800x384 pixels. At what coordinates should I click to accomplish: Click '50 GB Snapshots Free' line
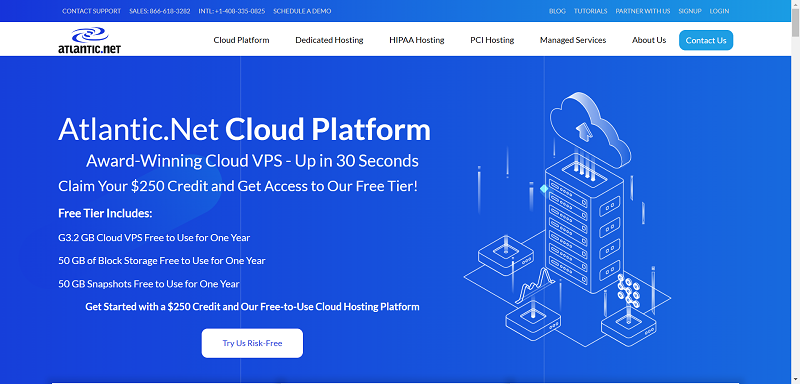pyautogui.click(x=148, y=284)
